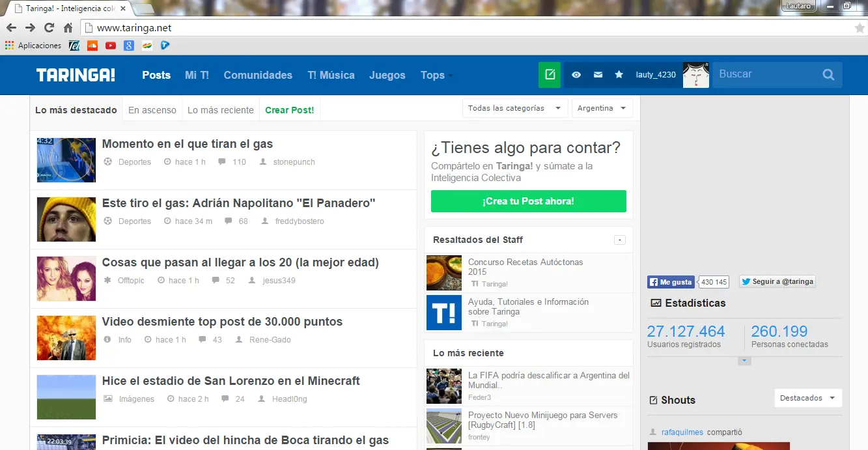868x450 pixels.
Task: Click the browser forward arrow
Action: [x=30, y=28]
